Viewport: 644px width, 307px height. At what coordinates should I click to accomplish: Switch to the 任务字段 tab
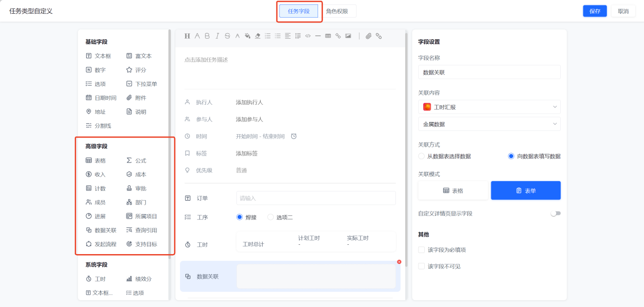click(299, 11)
